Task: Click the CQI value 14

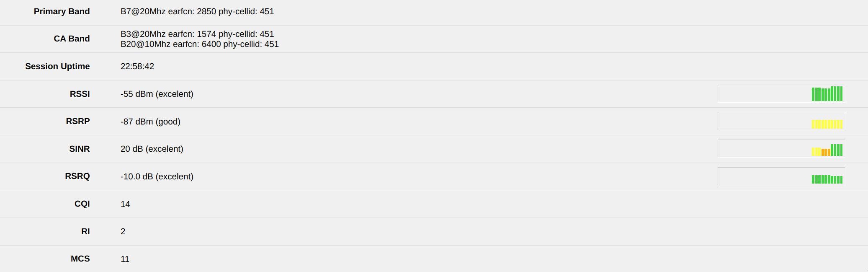Action: [x=125, y=204]
